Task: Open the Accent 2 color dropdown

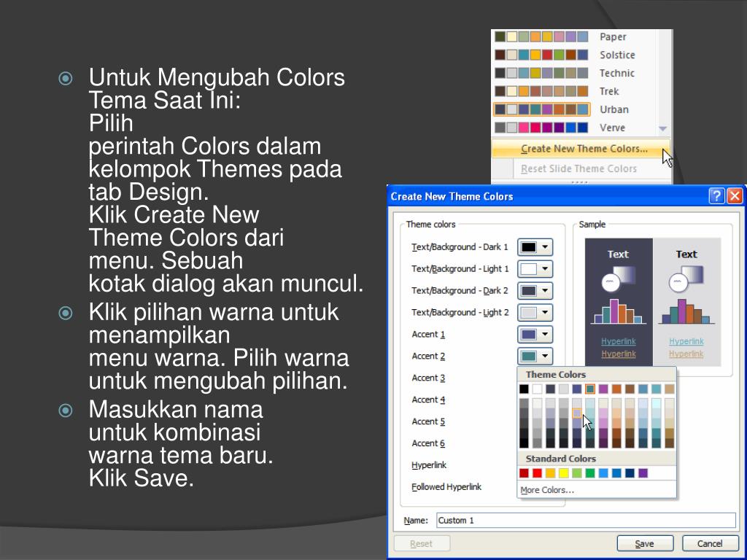Action: (535, 356)
